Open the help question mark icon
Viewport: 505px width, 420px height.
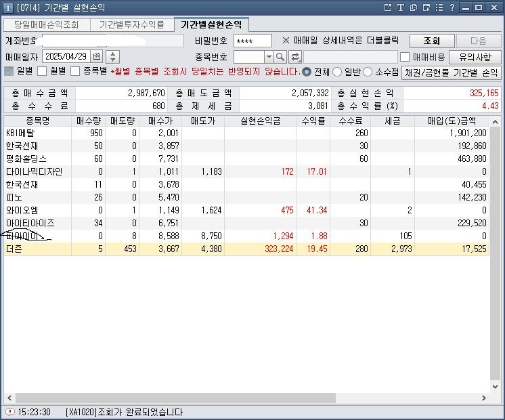click(x=452, y=7)
